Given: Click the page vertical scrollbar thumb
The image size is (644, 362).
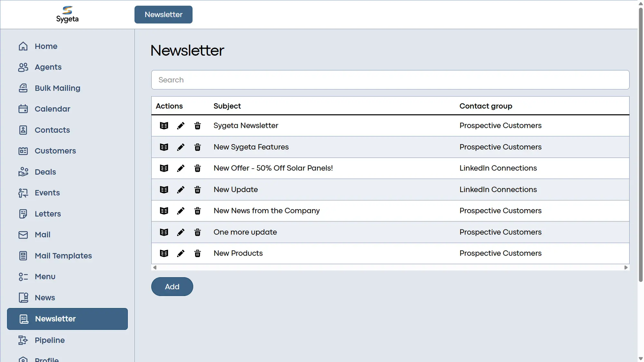Looking at the screenshot, I should click(640, 144).
